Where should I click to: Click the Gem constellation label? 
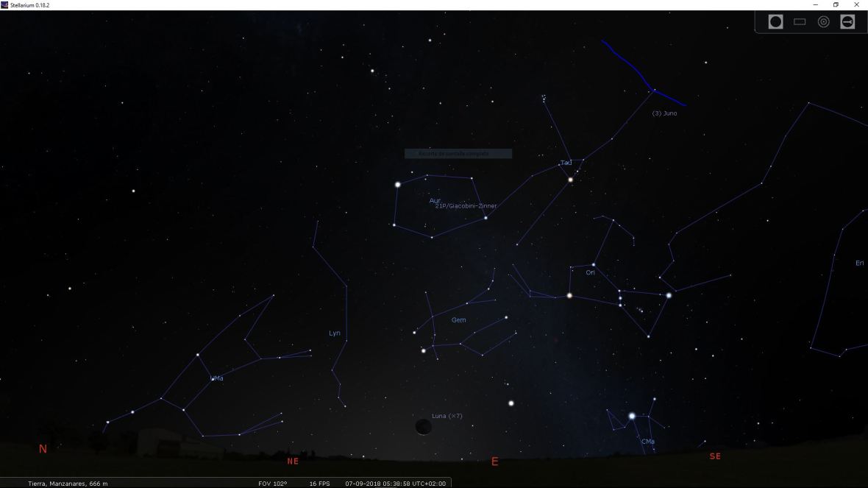point(460,319)
